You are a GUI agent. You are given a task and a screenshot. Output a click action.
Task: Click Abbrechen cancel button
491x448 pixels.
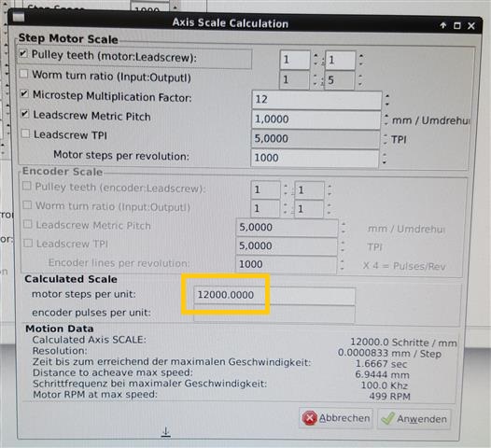pos(336,418)
